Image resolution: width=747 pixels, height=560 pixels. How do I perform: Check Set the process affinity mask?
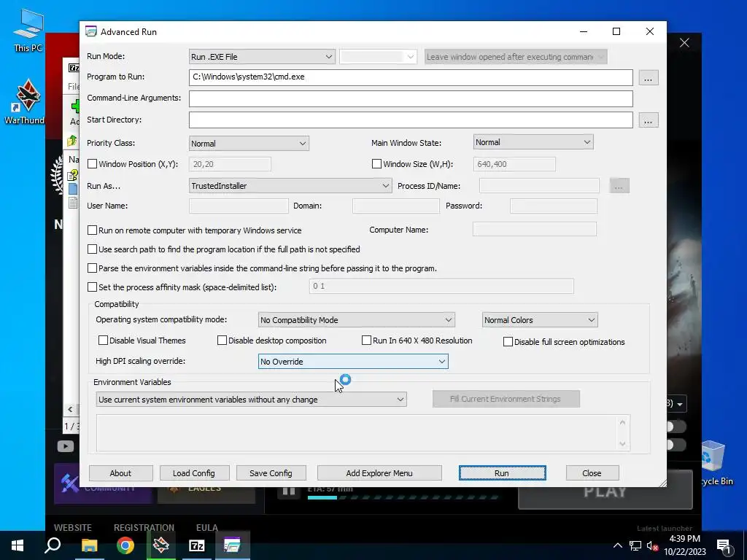[x=93, y=287]
